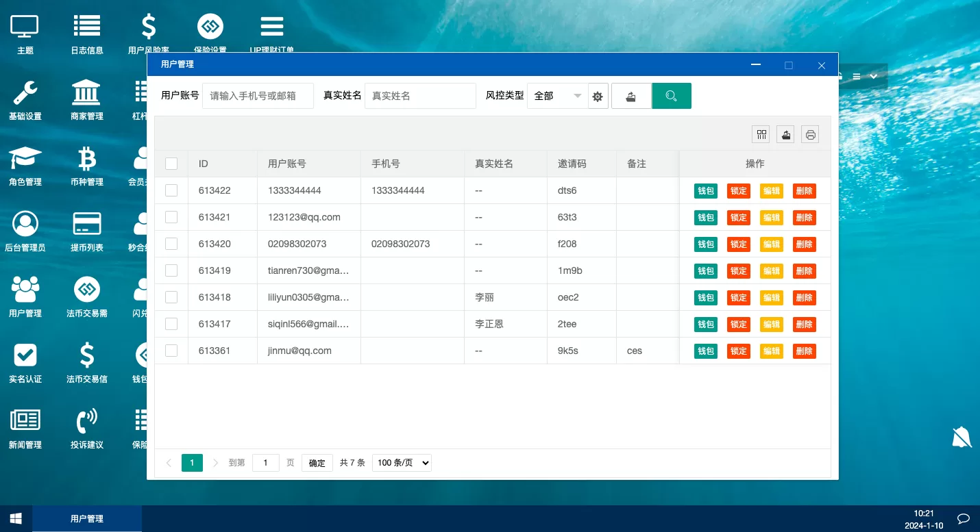Viewport: 980px width, 532px height.
Task: Check the select-all checkbox in header
Action: 171,164
